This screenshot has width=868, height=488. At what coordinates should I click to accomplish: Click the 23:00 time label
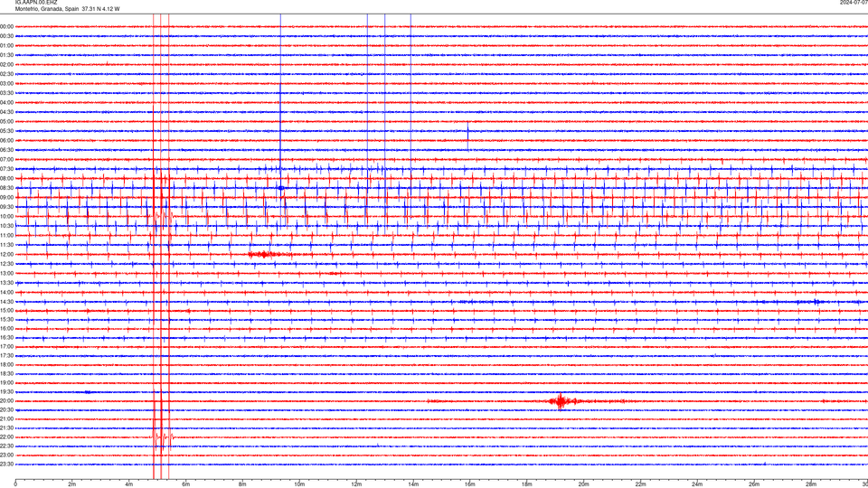tap(6, 455)
